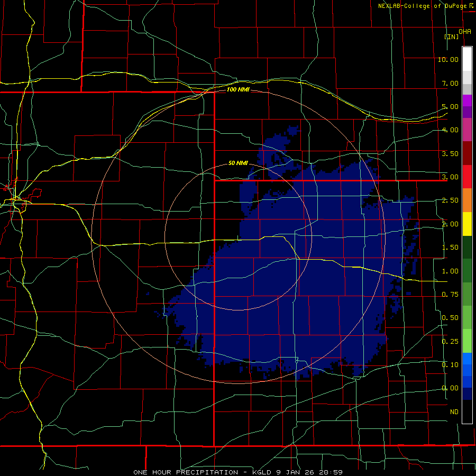Viewport: 476px width, 476px height.
Task: Click the 5.00 legend value
Action: click(x=450, y=106)
